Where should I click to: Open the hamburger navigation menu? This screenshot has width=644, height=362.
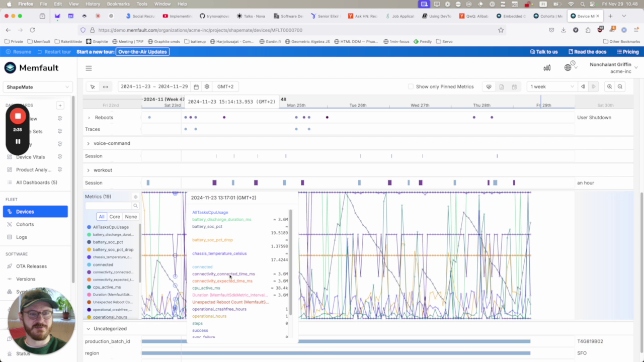[x=89, y=68]
